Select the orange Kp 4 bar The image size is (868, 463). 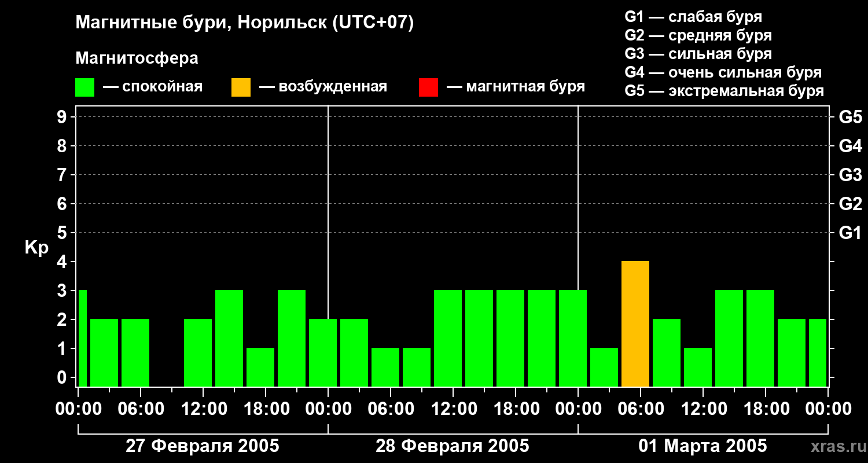(x=635, y=324)
